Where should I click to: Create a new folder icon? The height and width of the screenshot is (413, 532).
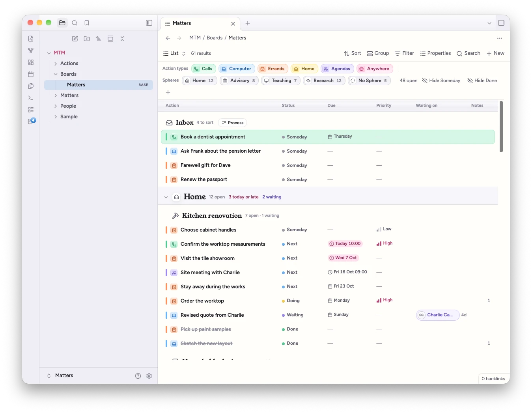click(87, 39)
